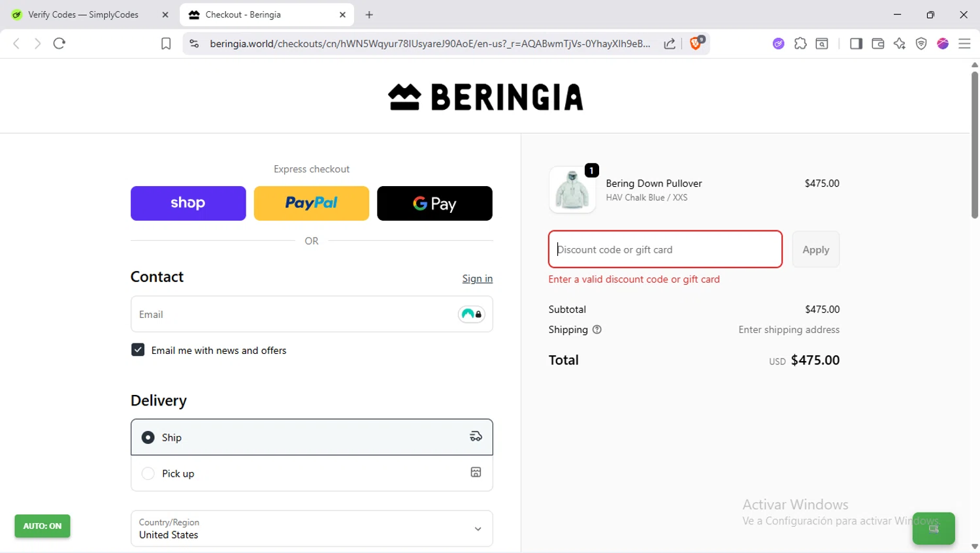Open the purple extension icon in toolbar
The image size is (980, 553).
pos(778,44)
